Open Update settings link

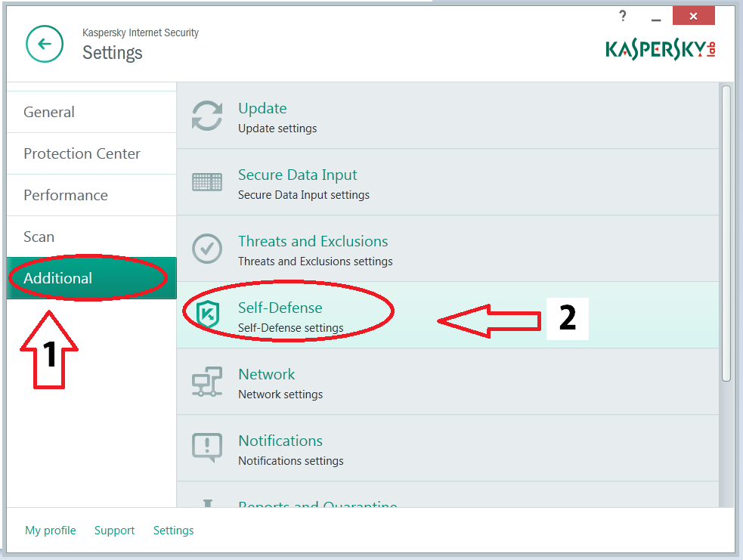click(x=262, y=109)
